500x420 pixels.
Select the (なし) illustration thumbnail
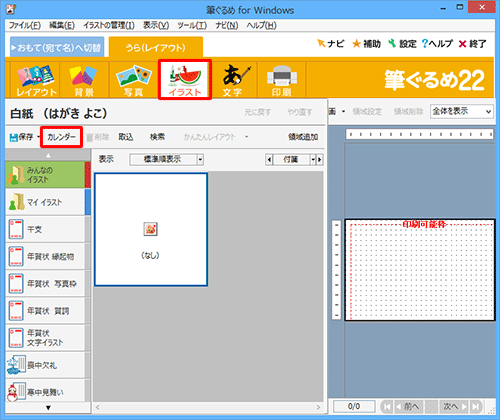[151, 230]
